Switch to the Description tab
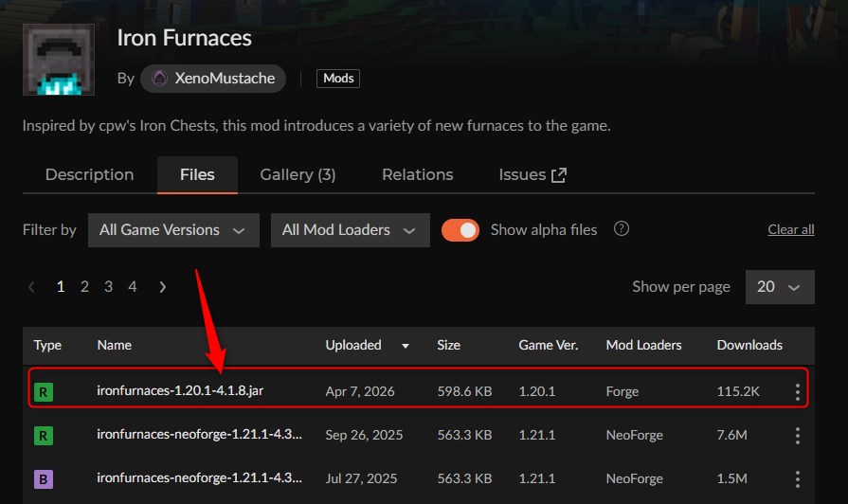848x504 pixels. pos(90,174)
